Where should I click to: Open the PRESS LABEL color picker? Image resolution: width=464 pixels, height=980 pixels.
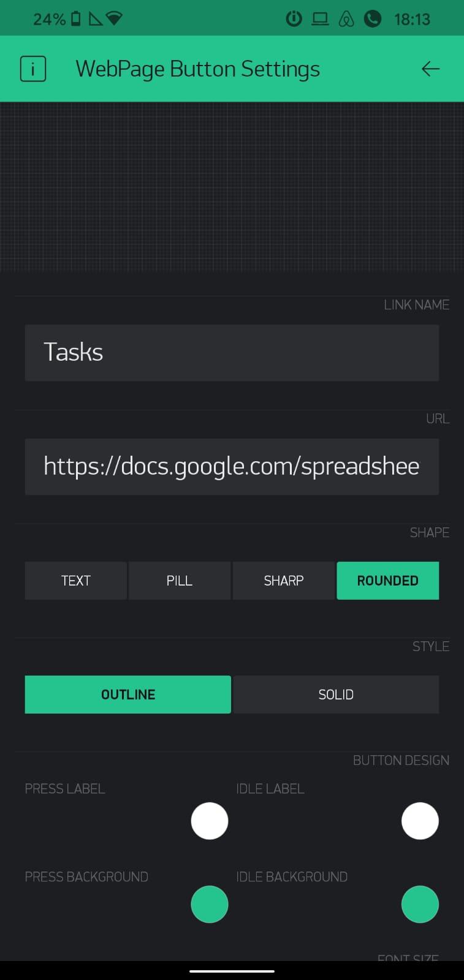pos(209,820)
